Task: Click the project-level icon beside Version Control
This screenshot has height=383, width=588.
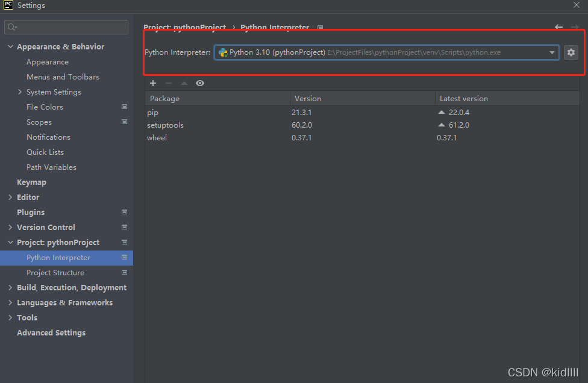Action: coord(125,227)
